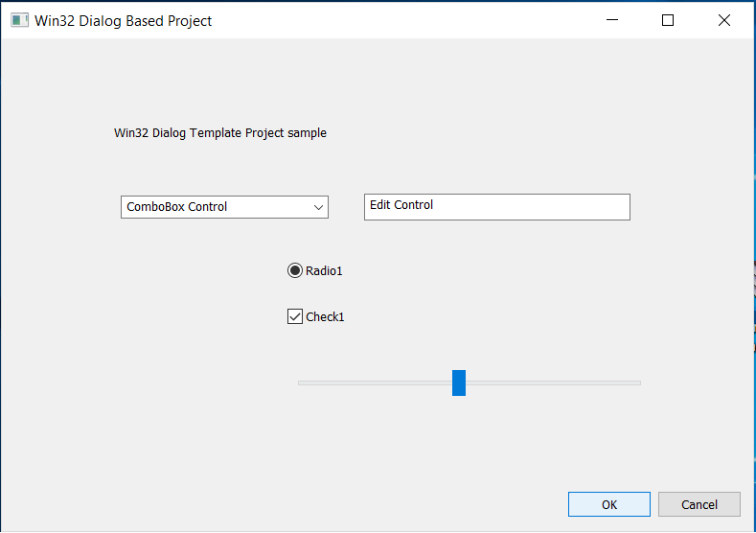Minimize the Win32 Dialog Based Project window
The height and width of the screenshot is (533, 756).
tap(612, 20)
